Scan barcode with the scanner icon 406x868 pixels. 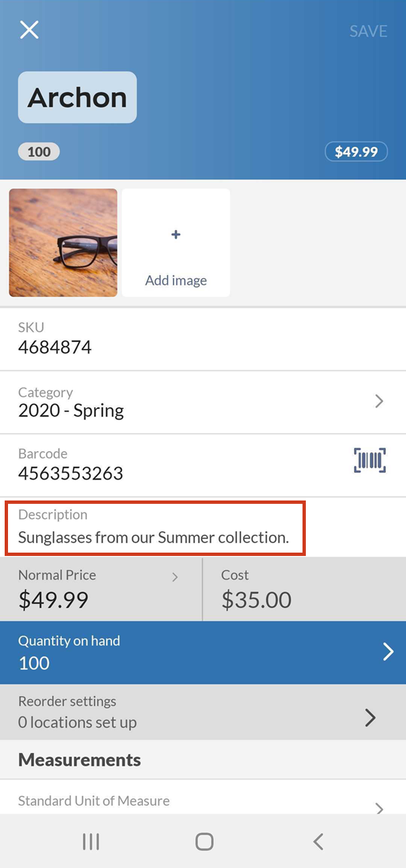pyautogui.click(x=370, y=460)
